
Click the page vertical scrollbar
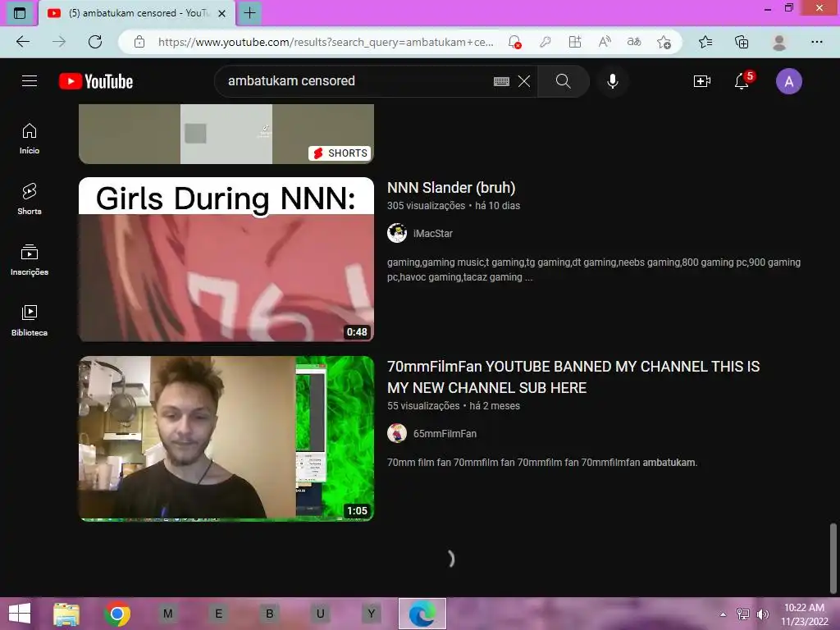coord(833,558)
